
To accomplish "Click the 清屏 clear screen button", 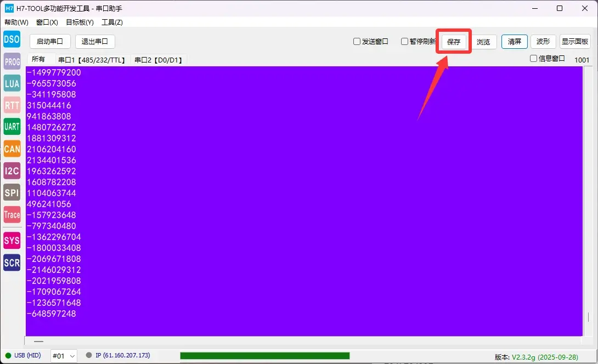I will (515, 42).
